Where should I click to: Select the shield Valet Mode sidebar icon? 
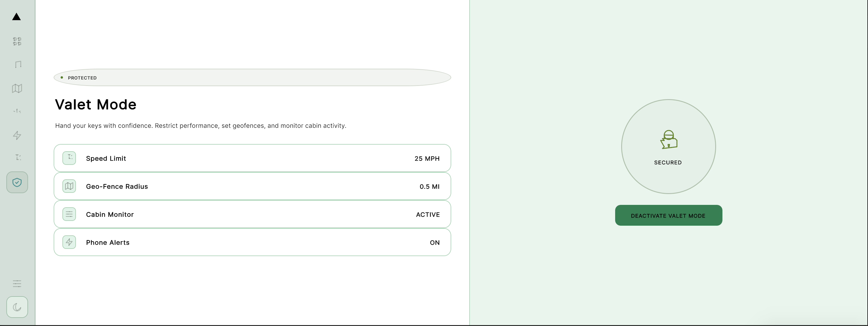click(x=17, y=182)
